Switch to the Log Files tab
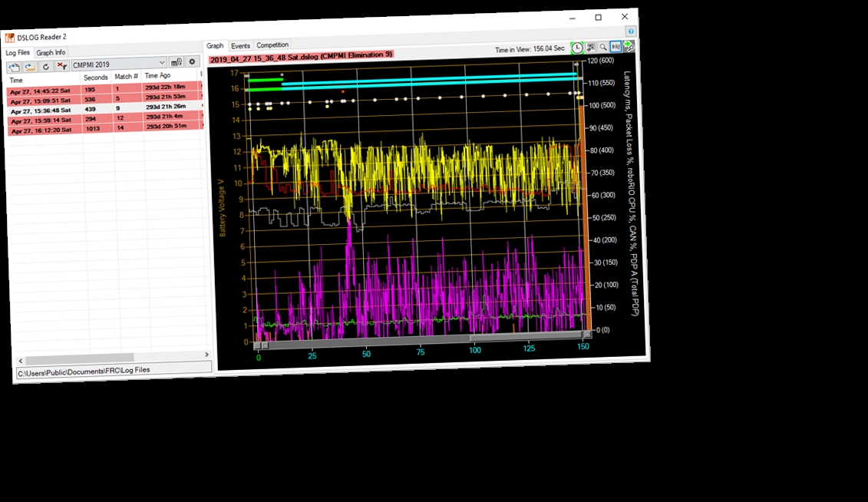 click(18, 53)
